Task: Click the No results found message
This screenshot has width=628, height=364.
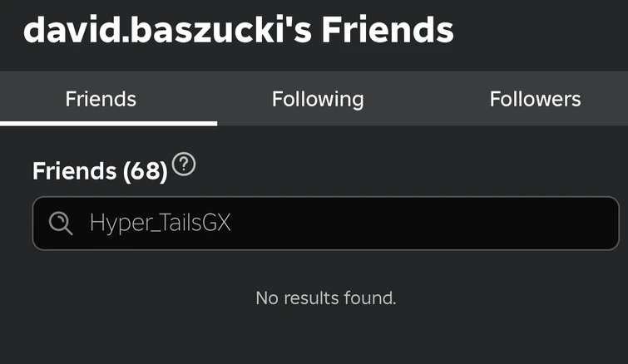Action: 325,297
